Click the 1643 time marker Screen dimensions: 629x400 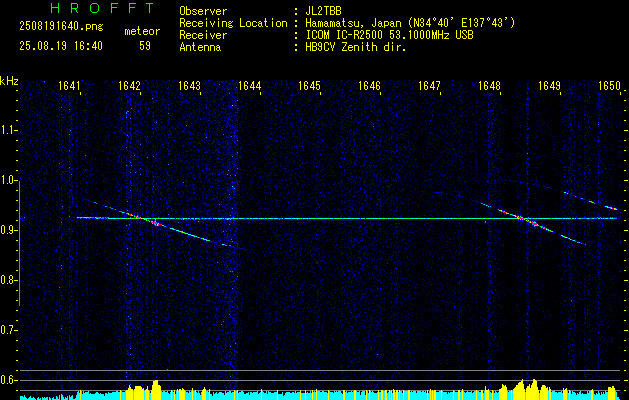(x=189, y=86)
